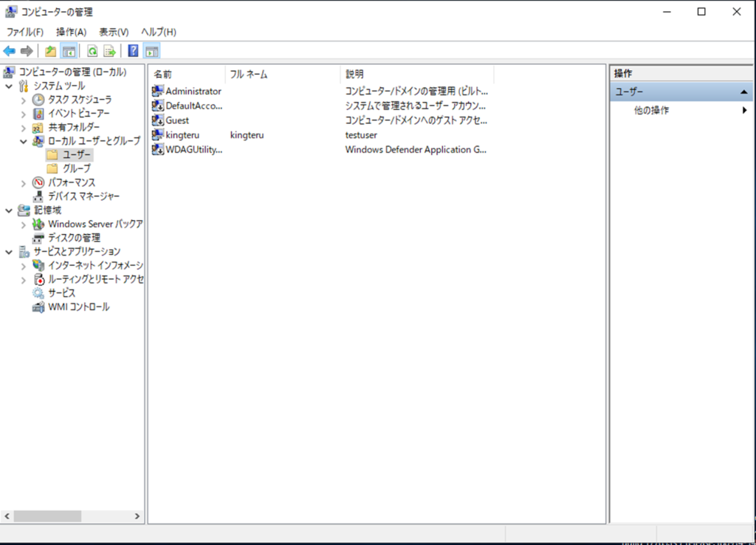Select the Administrator user icon
This screenshot has width=756, height=545.
point(157,92)
